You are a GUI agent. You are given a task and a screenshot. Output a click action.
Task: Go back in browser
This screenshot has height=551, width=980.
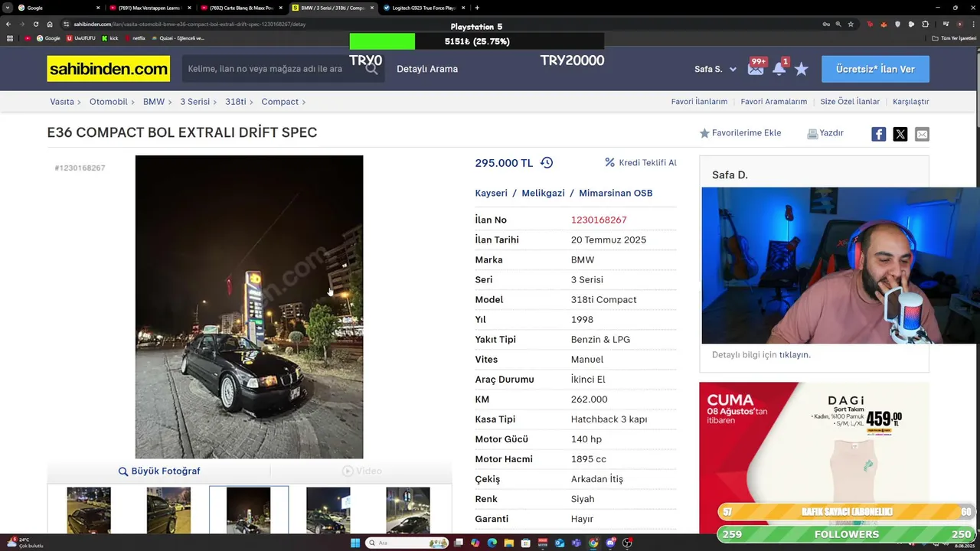coord(8,24)
